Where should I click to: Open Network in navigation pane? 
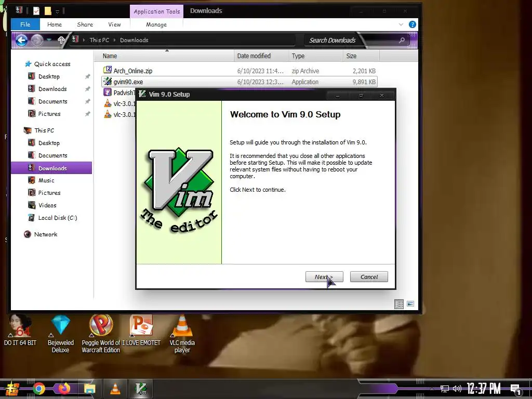point(46,234)
